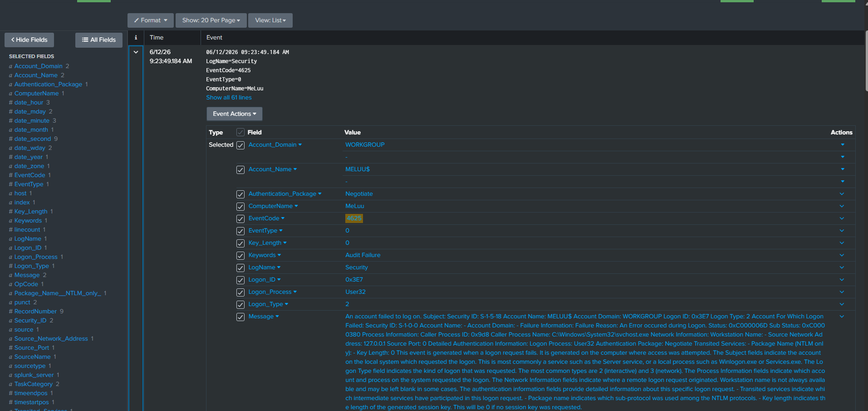Click the Negotiate value
The width and height of the screenshot is (868, 411).
[x=359, y=194]
